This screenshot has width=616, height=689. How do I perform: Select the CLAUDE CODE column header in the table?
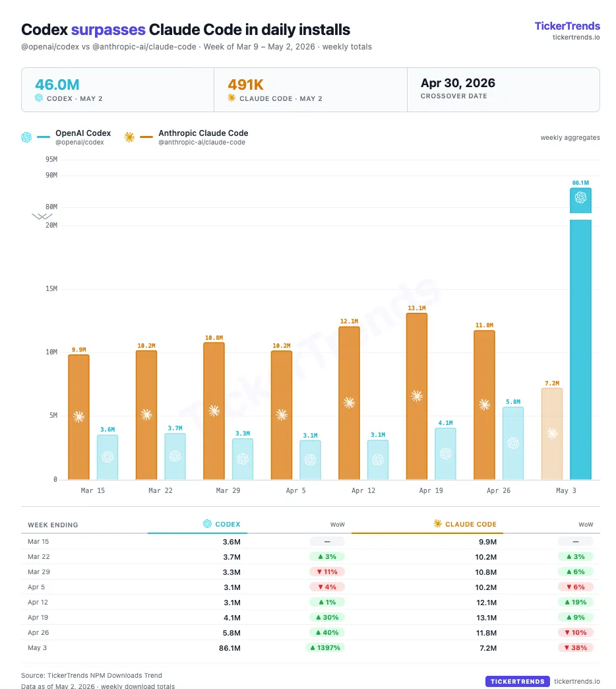coord(471,524)
